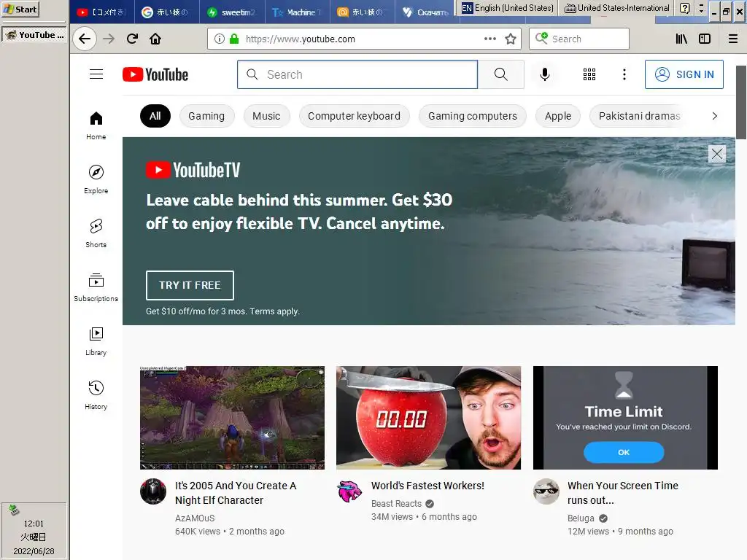The width and height of the screenshot is (747, 560).
Task: Show more category chips with the arrow
Action: tap(714, 116)
